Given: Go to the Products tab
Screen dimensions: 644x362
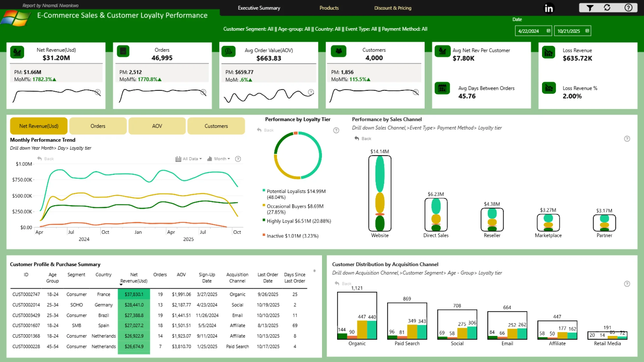Looking at the screenshot, I should pos(329,8).
